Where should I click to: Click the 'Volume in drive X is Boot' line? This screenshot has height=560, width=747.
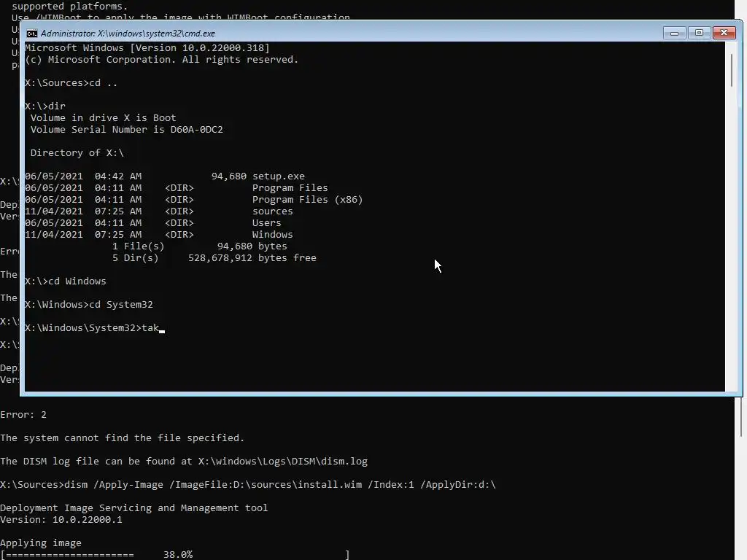(x=104, y=118)
